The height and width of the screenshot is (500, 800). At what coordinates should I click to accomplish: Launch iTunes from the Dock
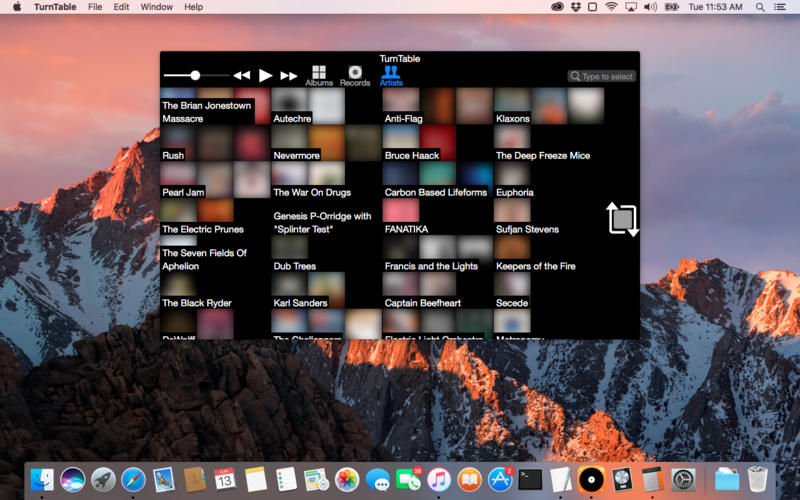point(438,479)
